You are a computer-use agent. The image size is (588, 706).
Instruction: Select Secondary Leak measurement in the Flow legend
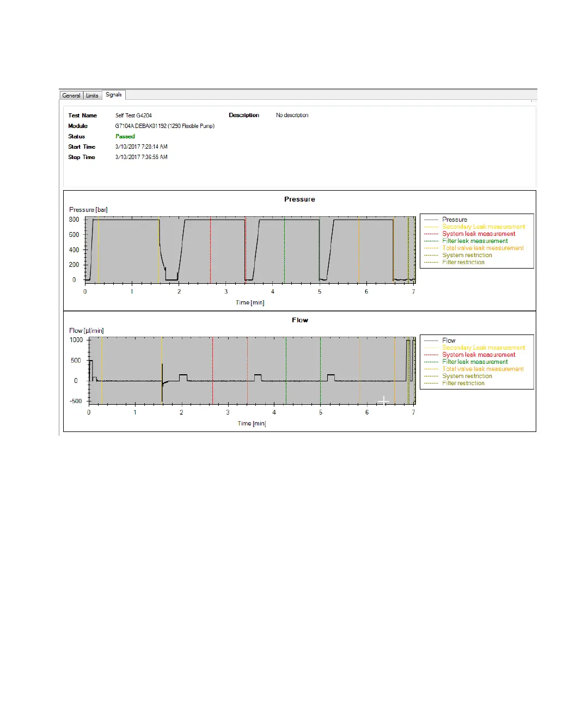[x=483, y=348]
